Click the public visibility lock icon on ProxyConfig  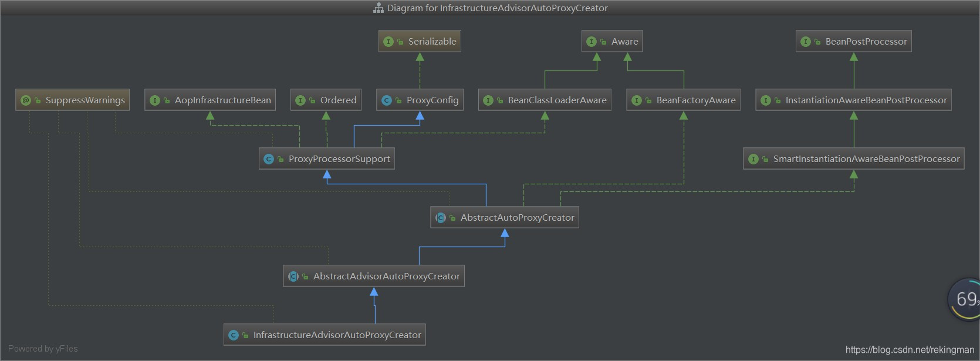[x=398, y=100]
